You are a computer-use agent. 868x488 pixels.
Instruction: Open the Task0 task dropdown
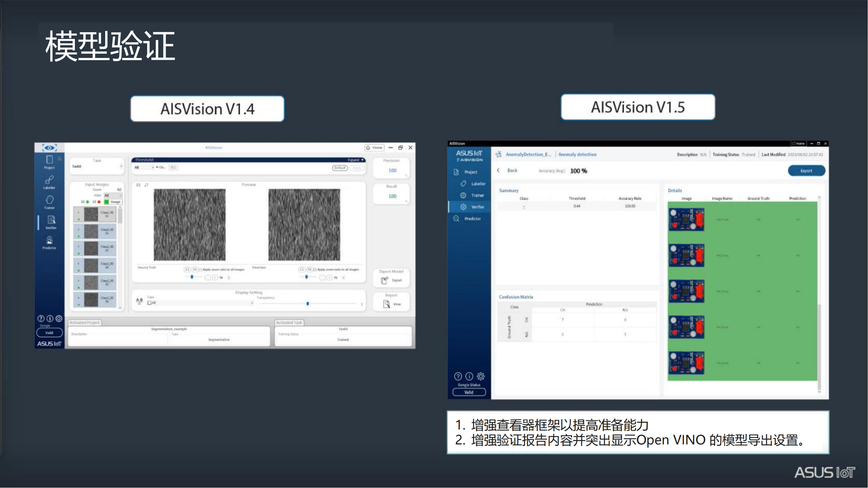pyautogui.click(x=121, y=166)
